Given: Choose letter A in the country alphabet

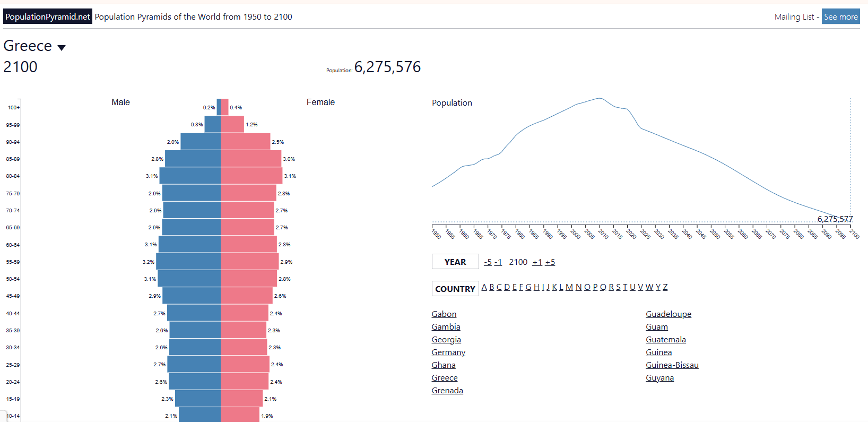Looking at the screenshot, I should [484, 287].
